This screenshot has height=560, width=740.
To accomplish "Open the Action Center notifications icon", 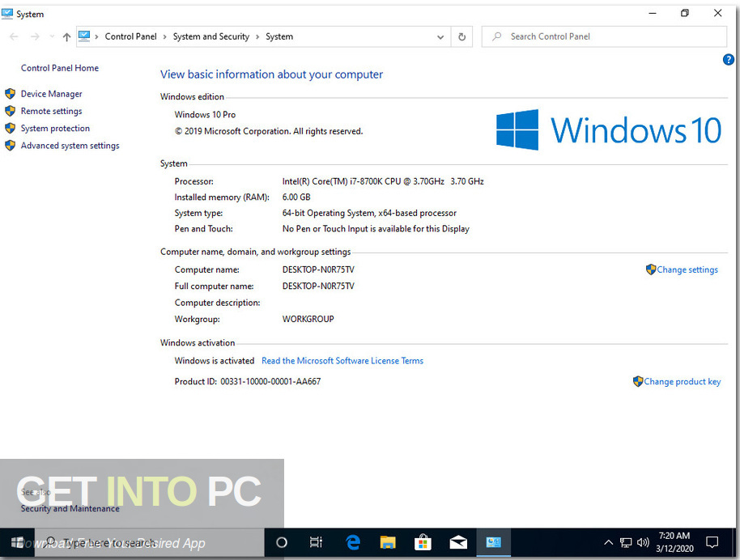I will (x=712, y=542).
